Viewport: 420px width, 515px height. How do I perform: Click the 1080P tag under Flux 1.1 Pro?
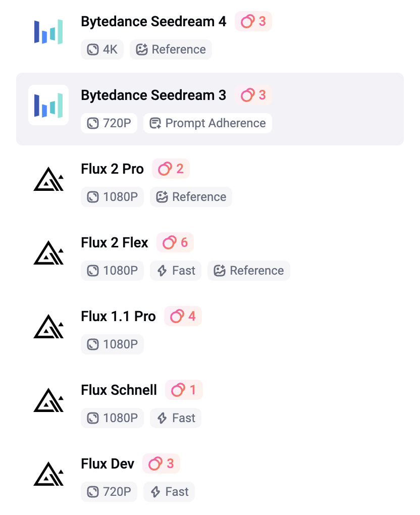point(112,344)
